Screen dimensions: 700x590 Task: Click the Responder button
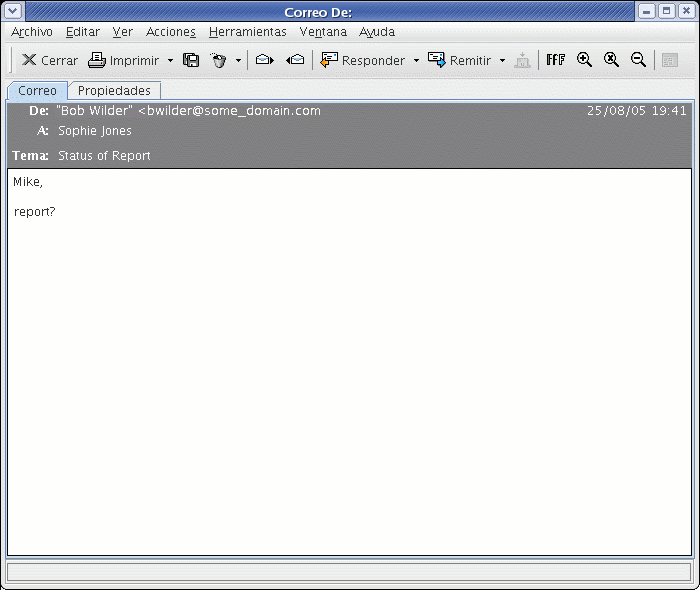point(362,60)
